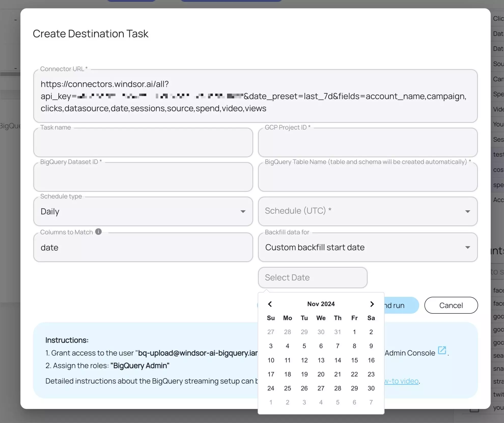Select November 18 in calendar
The height and width of the screenshot is (423, 504).
(x=288, y=374)
